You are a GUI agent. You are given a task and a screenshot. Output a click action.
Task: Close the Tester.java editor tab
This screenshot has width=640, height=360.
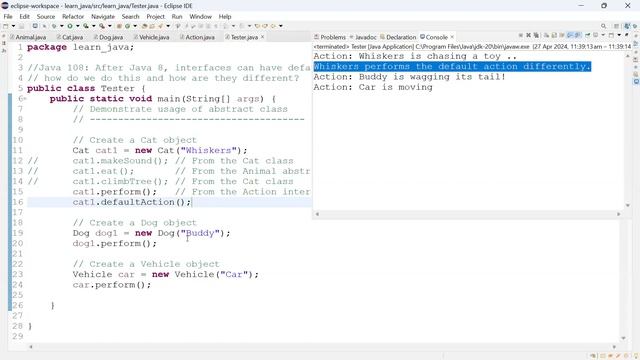(x=262, y=37)
